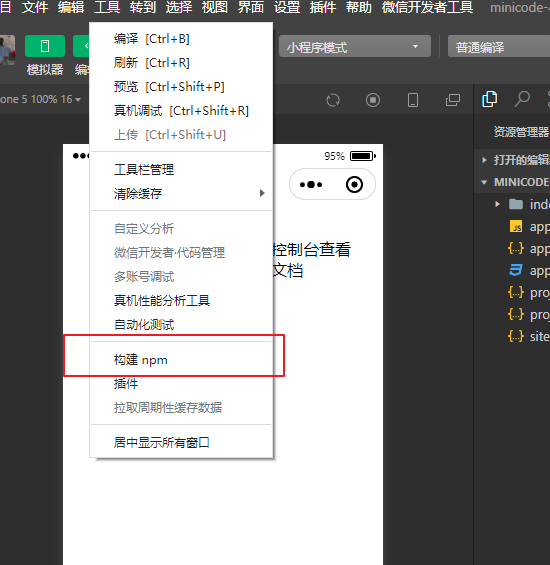Viewport: 550px width, 565px height.
Task: Open the file explorer panel icon
Action: point(489,99)
